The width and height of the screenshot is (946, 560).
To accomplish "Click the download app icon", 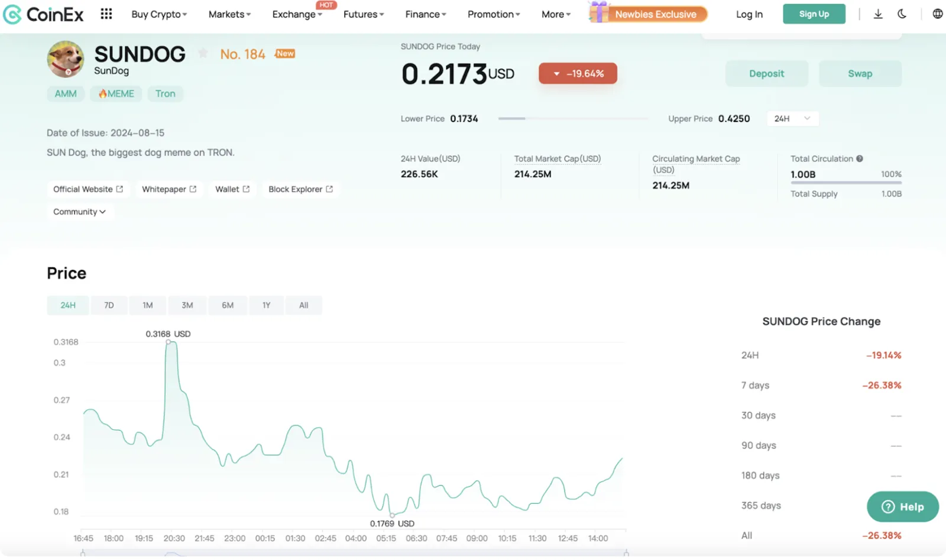I will 878,14.
